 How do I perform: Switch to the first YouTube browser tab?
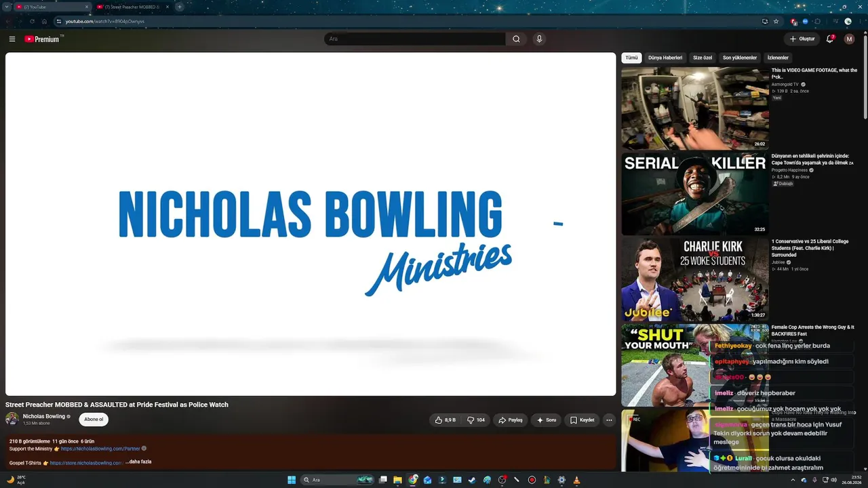(53, 7)
